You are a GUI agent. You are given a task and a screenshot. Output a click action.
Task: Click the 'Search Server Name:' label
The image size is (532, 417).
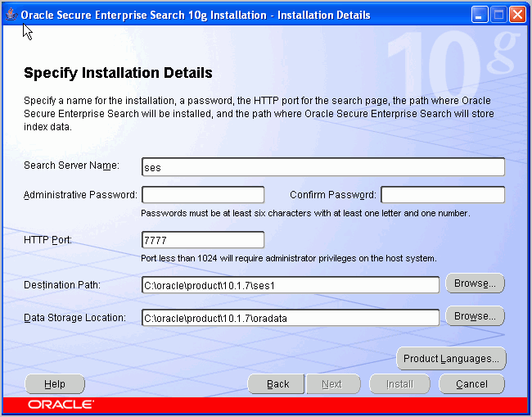tap(71, 165)
